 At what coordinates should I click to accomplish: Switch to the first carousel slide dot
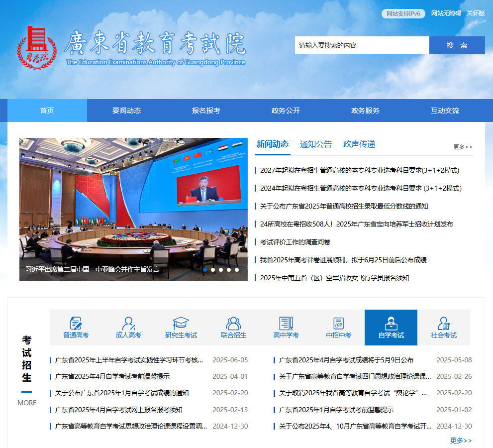point(205,270)
